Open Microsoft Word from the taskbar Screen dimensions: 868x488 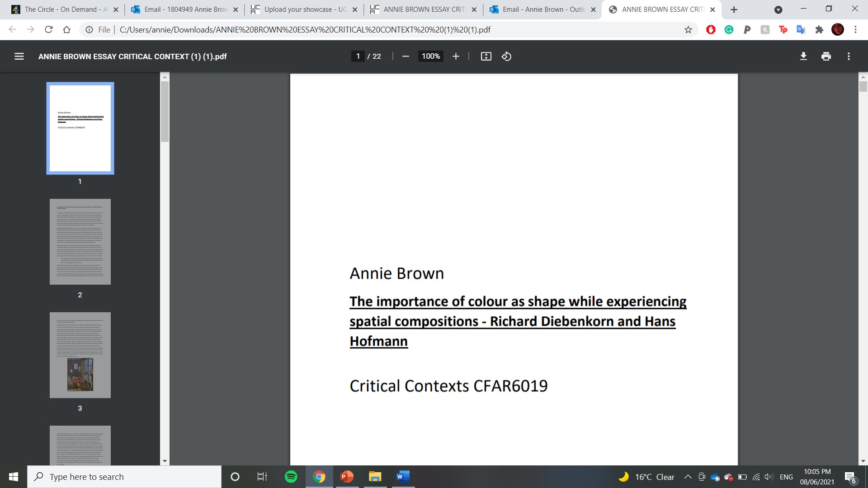click(402, 477)
